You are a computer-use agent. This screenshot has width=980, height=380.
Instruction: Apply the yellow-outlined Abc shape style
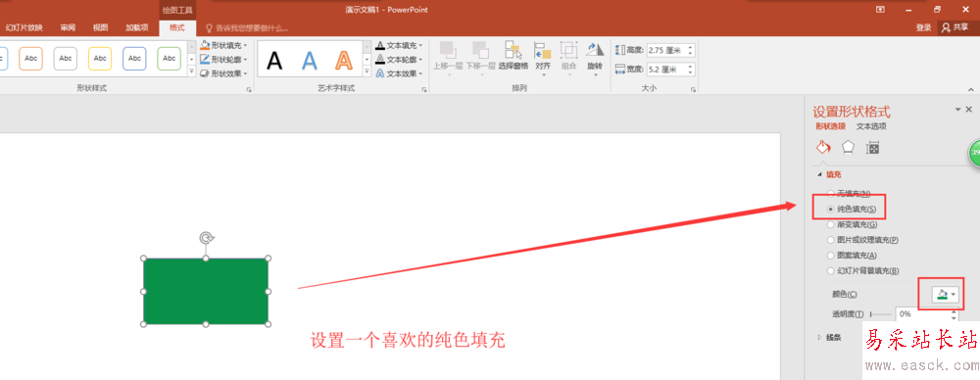point(99,59)
